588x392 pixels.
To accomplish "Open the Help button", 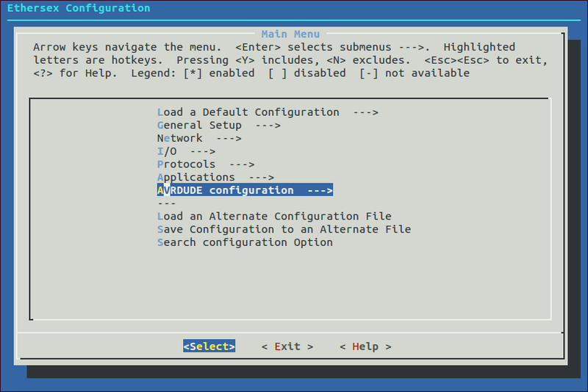I will pos(365,346).
